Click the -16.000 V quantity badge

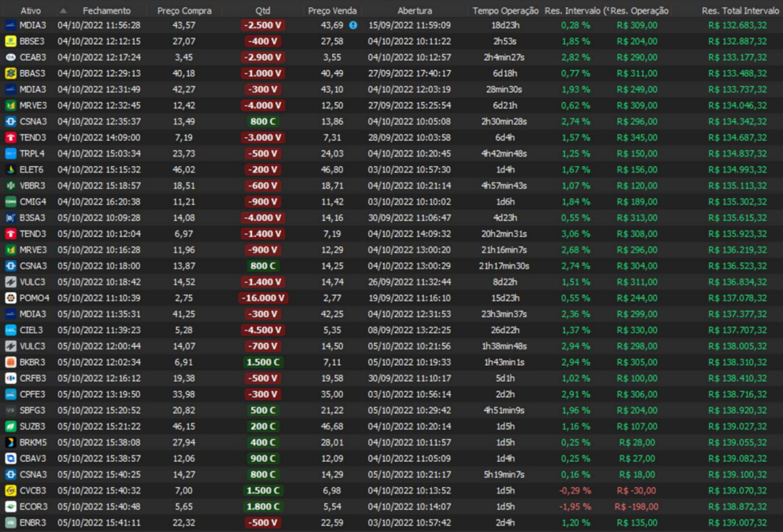point(263,298)
